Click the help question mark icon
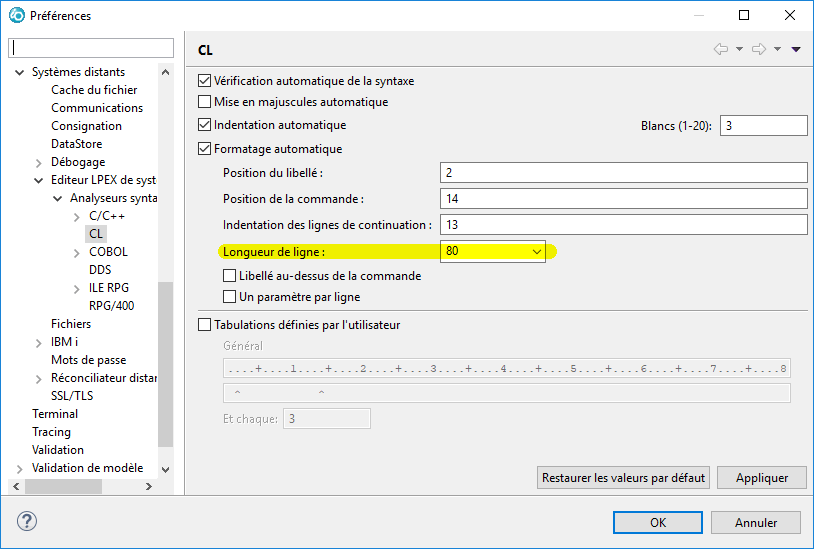814x549 pixels. tap(27, 521)
